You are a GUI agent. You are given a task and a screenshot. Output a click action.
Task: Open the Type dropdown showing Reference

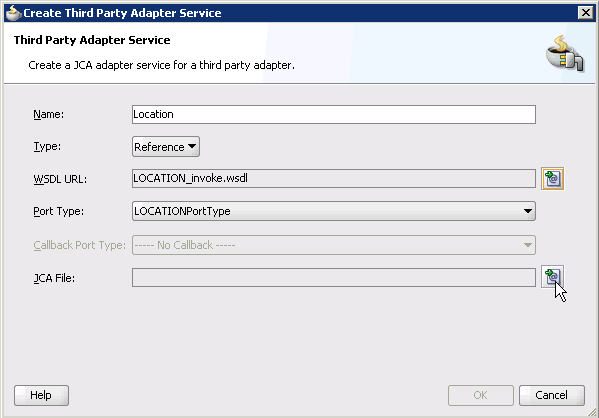pos(166,147)
